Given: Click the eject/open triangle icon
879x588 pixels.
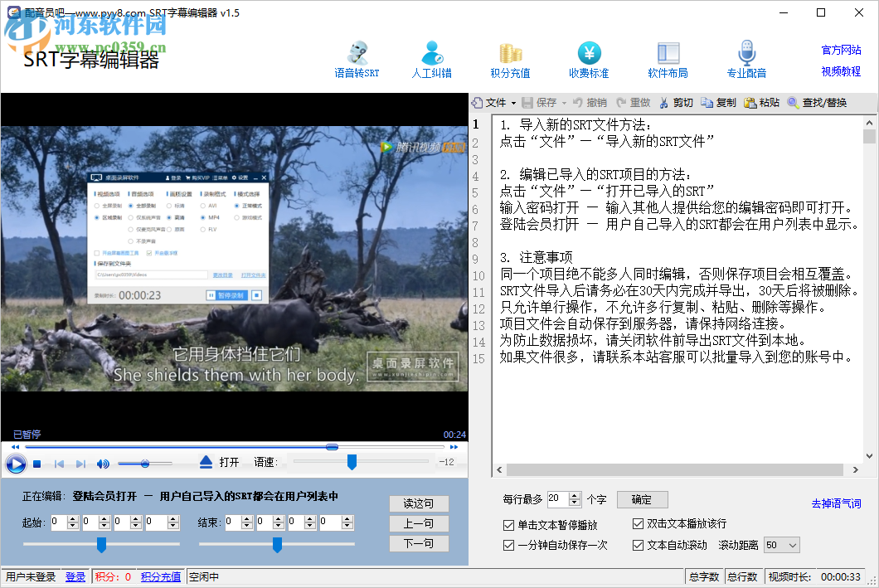Looking at the screenshot, I should tap(206, 462).
